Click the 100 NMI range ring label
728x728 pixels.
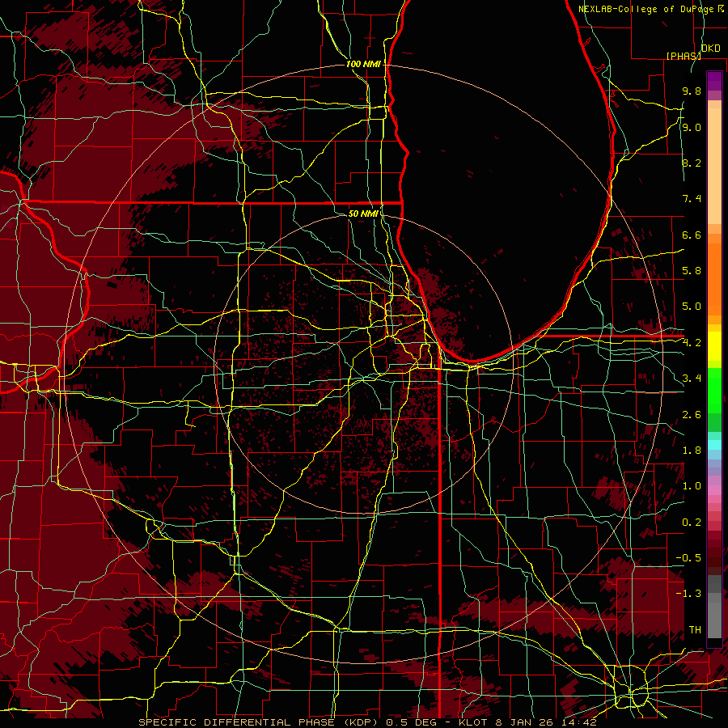[x=363, y=64]
